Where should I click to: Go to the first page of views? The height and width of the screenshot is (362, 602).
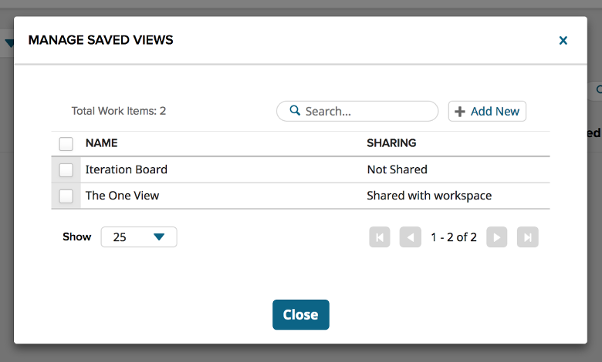(x=380, y=237)
